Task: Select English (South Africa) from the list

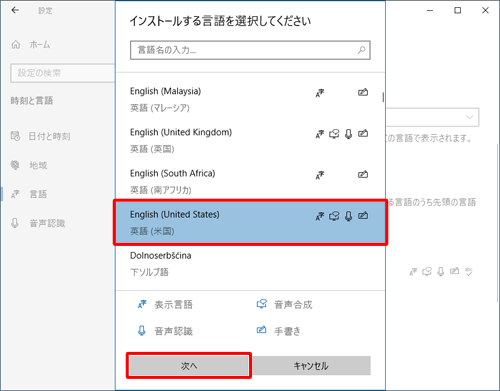Action: click(250, 181)
